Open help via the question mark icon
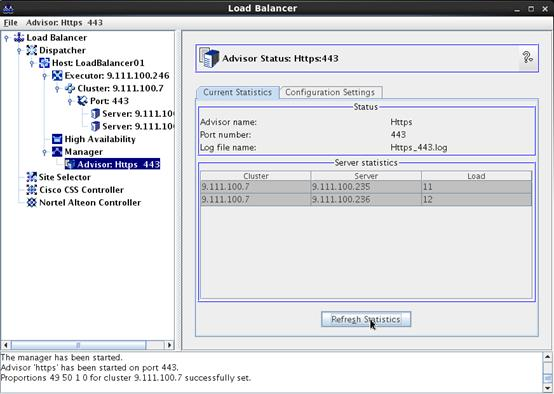Viewport: 554px width, 394px height. click(528, 57)
